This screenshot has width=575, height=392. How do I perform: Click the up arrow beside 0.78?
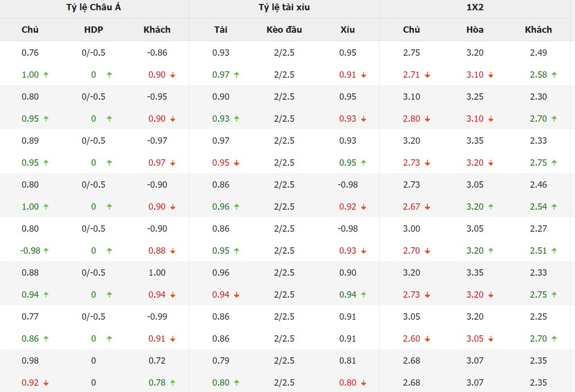point(172,383)
